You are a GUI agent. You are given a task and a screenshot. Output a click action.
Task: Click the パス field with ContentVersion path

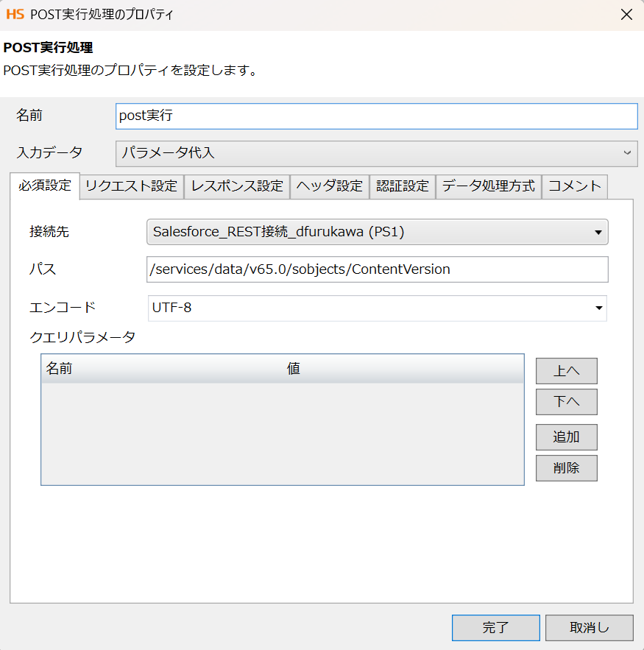(377, 269)
